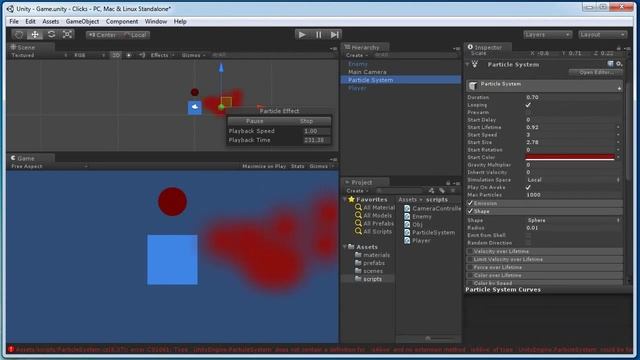Enable the Velocity over Lifetime module

[470, 251]
